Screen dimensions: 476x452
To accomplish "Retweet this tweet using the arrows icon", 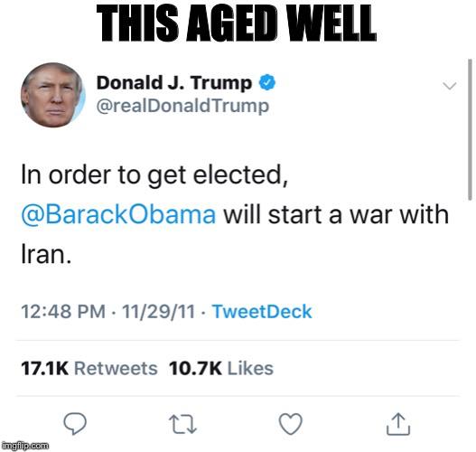I will point(182,424).
